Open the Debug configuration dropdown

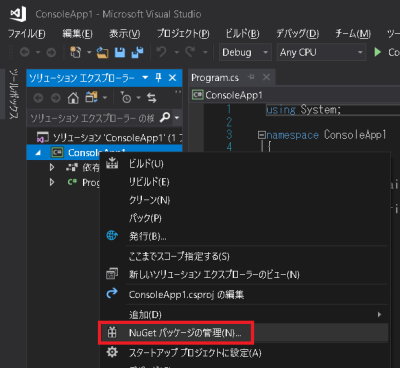tap(245, 52)
